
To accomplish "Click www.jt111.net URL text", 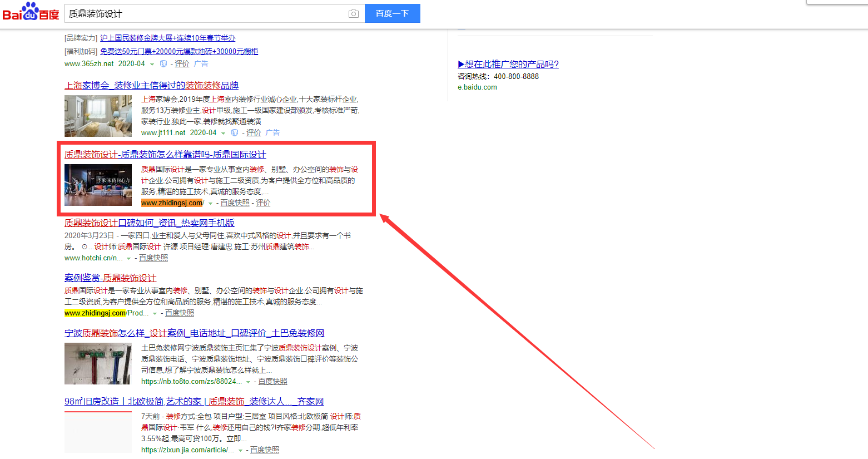I will click(x=163, y=133).
